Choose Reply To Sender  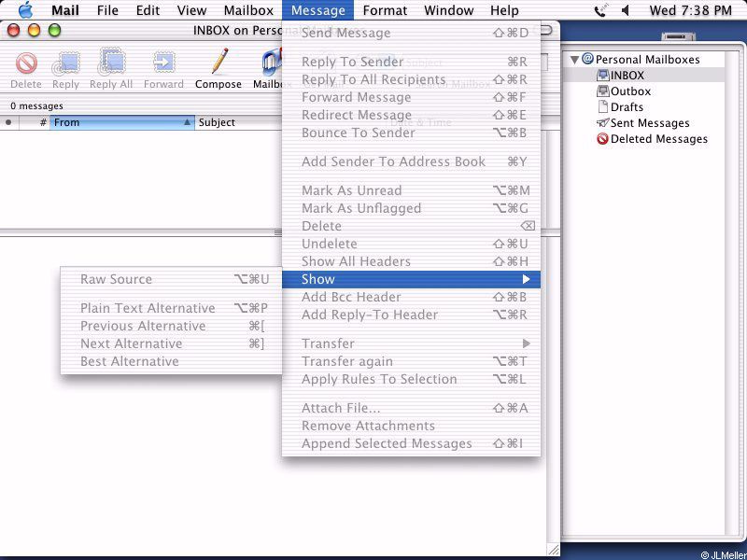(411, 62)
